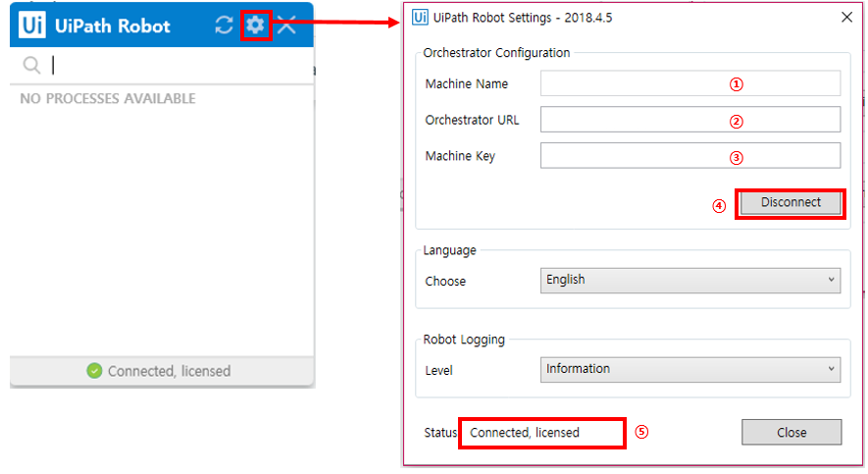
Task: Click 'Connected, licensed' status in settings window
Action: click(x=524, y=433)
